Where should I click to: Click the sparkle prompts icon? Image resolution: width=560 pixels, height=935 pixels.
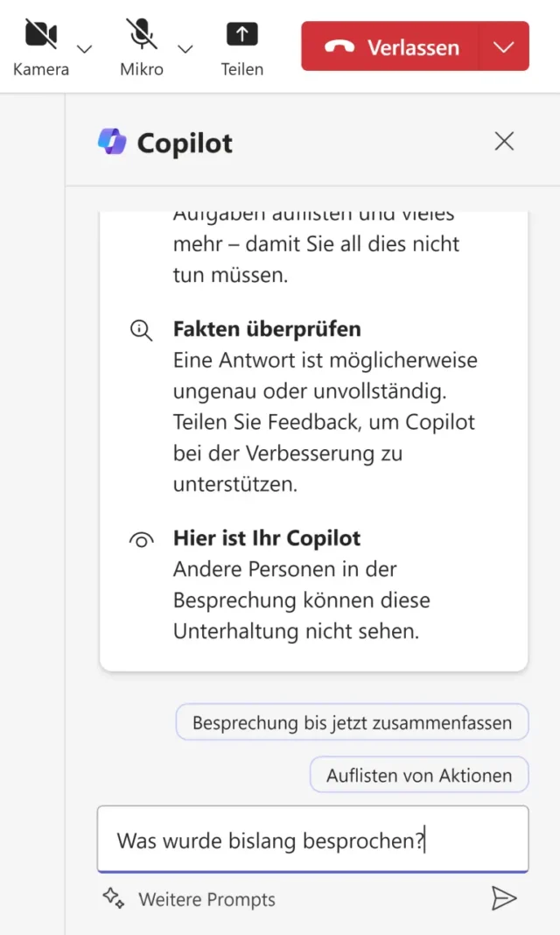pyautogui.click(x=113, y=898)
